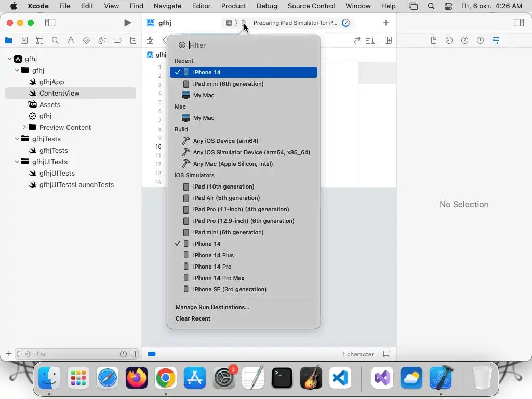Add a file with navigator plus button
The height and width of the screenshot is (399, 532).
point(9,354)
